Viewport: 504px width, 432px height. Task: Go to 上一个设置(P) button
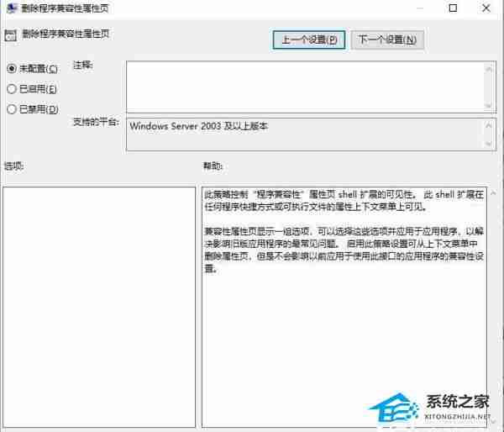pyautogui.click(x=309, y=40)
